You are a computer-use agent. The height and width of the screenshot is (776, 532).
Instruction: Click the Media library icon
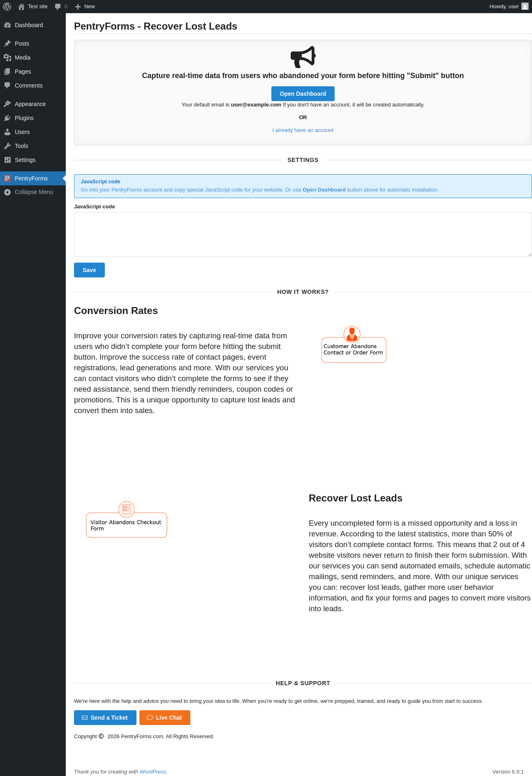(7, 58)
